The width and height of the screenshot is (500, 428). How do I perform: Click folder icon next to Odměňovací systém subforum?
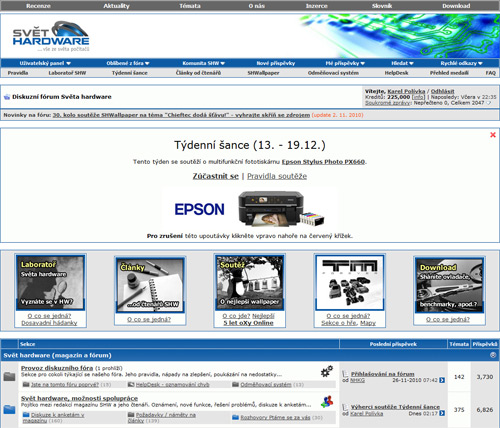click(236, 384)
